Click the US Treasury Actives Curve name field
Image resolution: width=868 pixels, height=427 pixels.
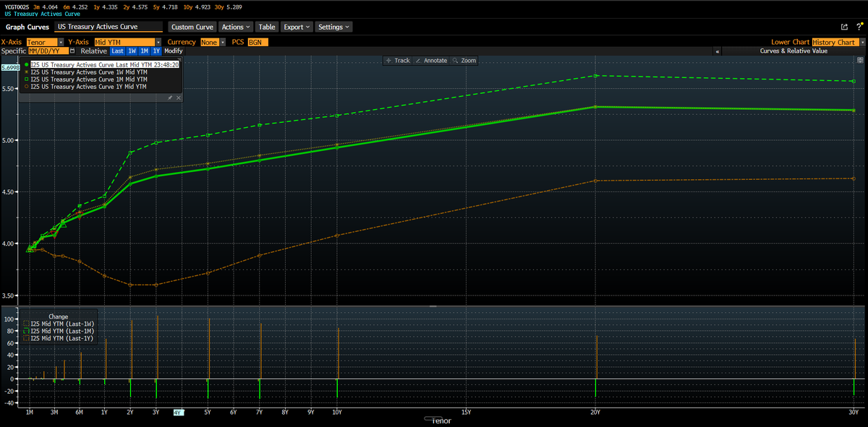(109, 27)
